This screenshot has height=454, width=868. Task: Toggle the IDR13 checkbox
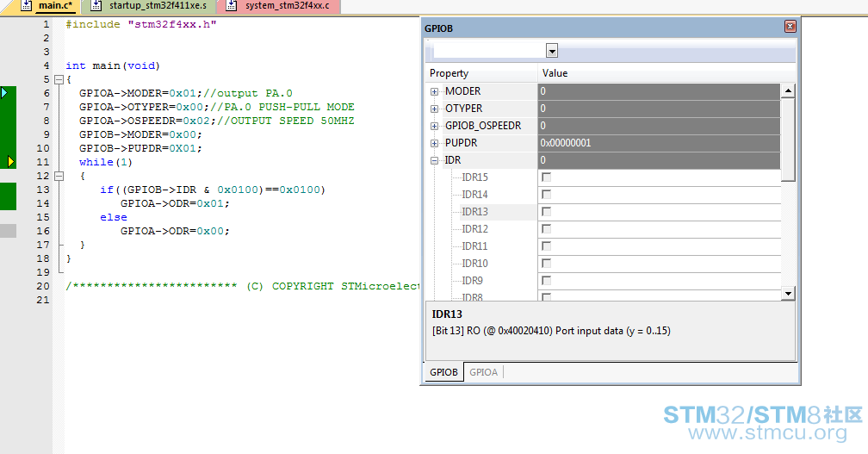click(x=546, y=212)
